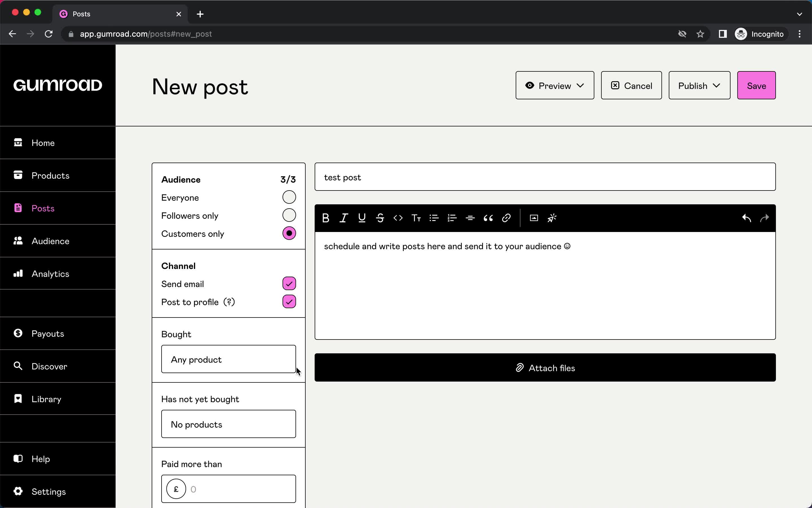Open a new browser tab
Screen dimensions: 812x508
pos(200,14)
